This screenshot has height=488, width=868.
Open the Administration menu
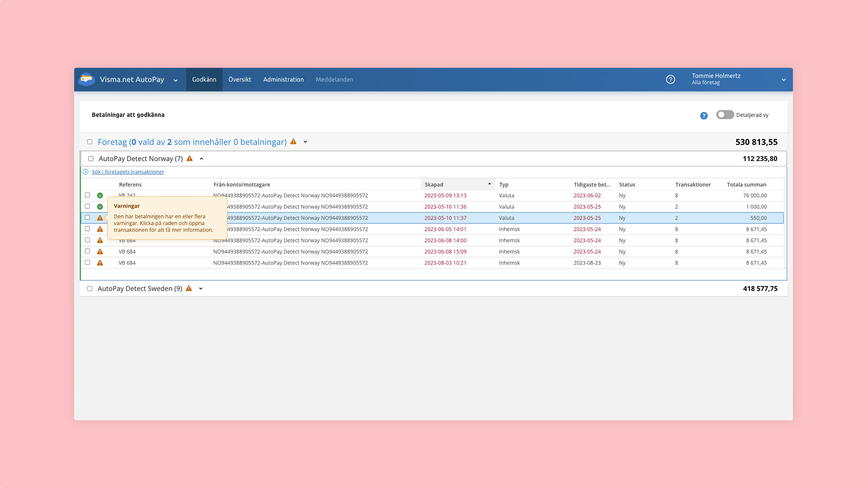point(283,80)
